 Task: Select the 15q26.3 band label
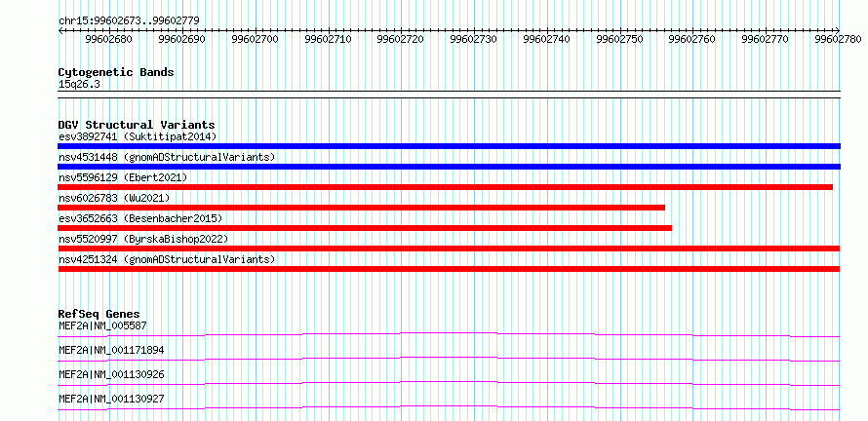click(79, 84)
